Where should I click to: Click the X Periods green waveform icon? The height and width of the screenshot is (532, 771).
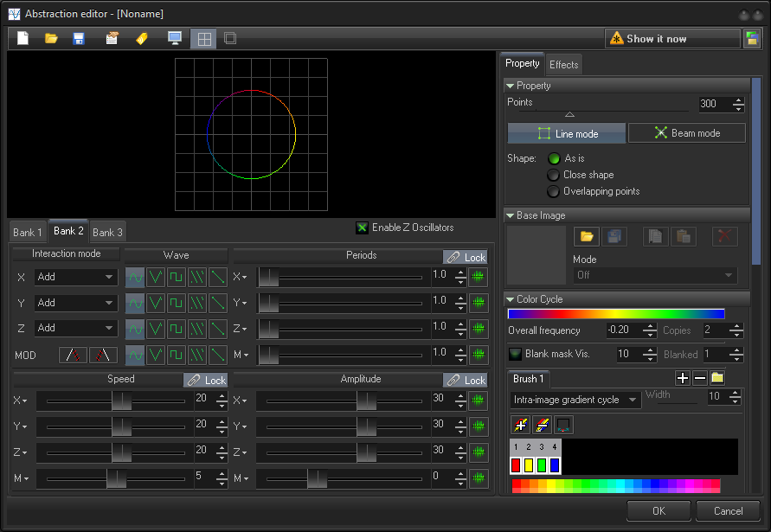click(x=479, y=277)
